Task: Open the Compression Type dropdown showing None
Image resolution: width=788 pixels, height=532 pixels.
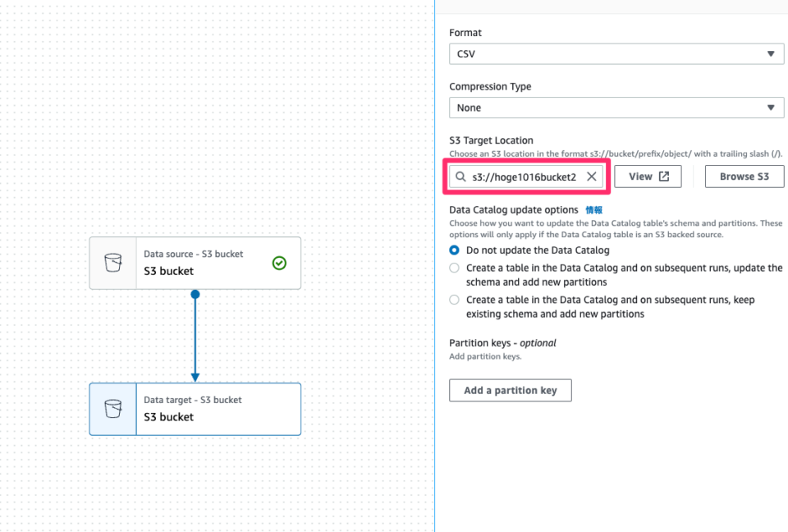Action: pos(616,107)
